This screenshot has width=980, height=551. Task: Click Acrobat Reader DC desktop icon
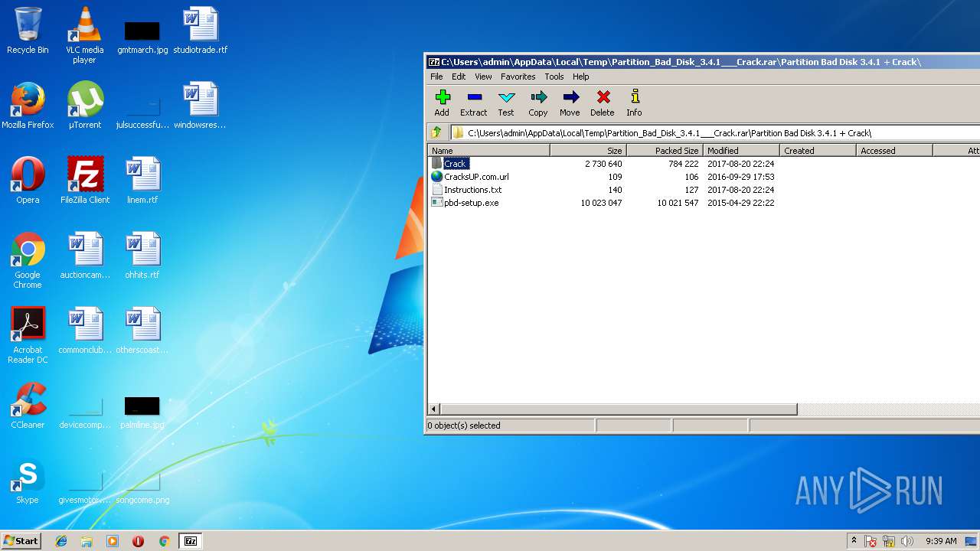(28, 335)
